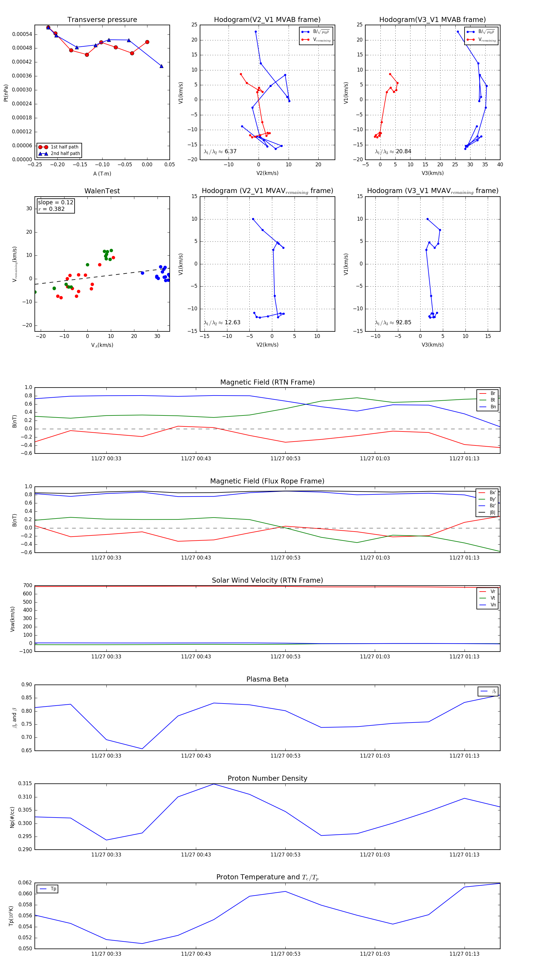535x980 pixels.
Task: Click the last blue triangle on Transverse pressure curve
Action: [161, 66]
